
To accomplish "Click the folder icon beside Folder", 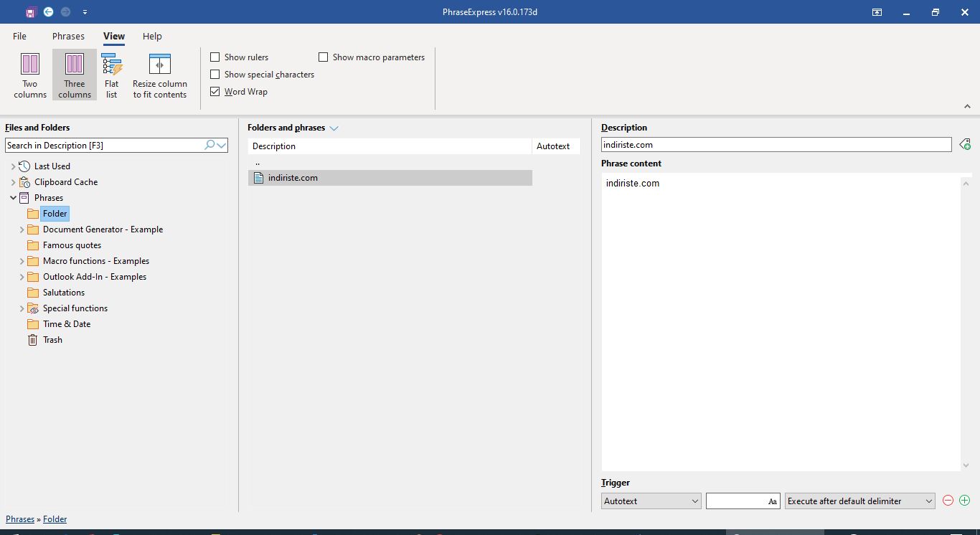I will [33, 214].
